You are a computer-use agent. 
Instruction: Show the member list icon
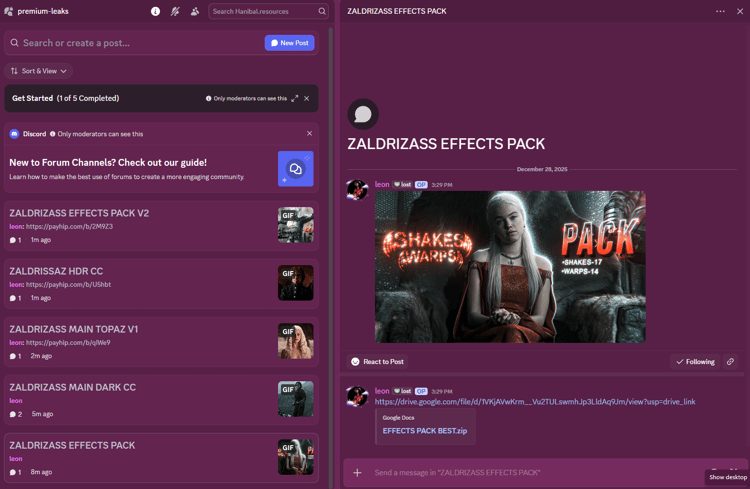point(195,11)
